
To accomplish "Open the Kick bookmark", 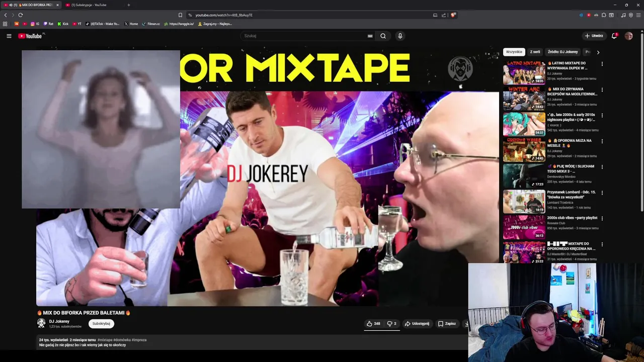I will tap(63, 24).
